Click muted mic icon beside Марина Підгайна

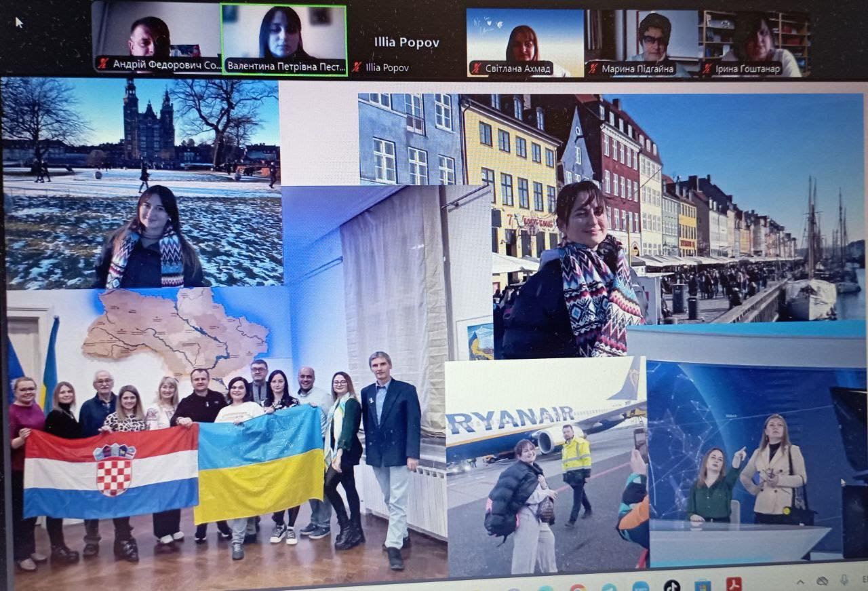[593, 68]
